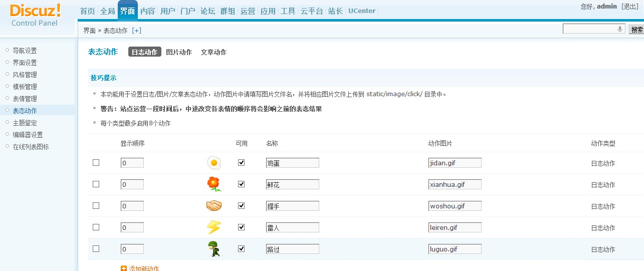644x271 pixels.
Task: Click the image field containing luguo.gif
Action: click(455, 249)
